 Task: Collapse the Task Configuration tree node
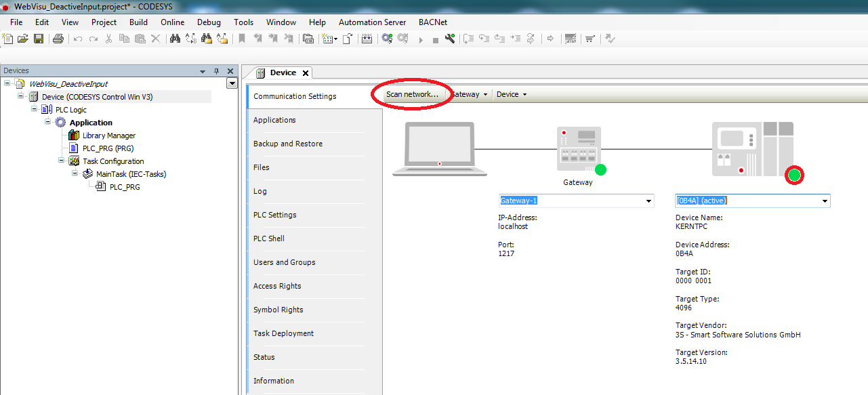coord(61,161)
